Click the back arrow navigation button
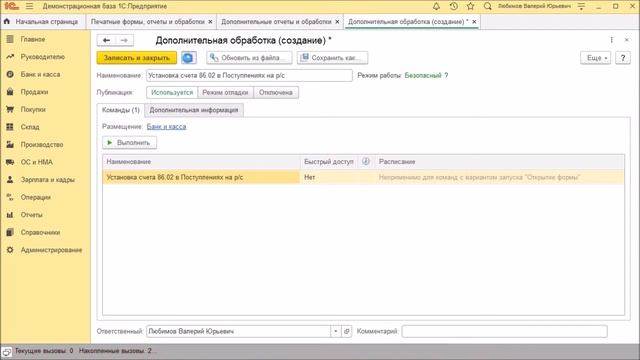This screenshot has height=360, width=640. [107, 40]
